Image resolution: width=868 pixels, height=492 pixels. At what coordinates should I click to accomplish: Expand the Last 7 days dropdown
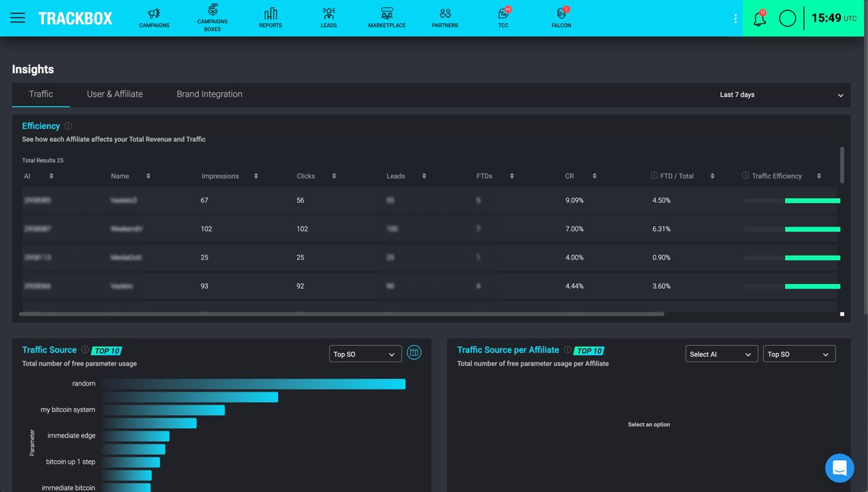(781, 95)
